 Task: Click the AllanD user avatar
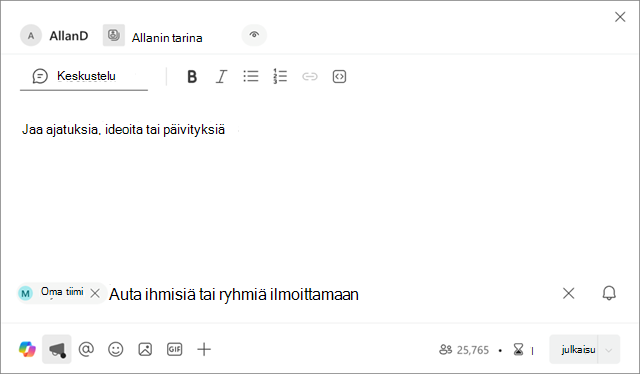click(31, 36)
